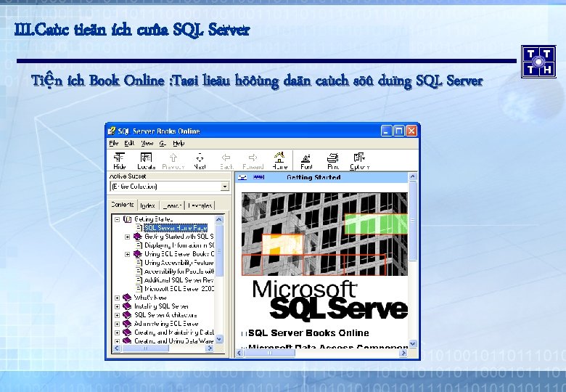Image resolution: width=566 pixels, height=392 pixels.
Task: Open the Font toolbar button
Action: pyautogui.click(x=306, y=160)
